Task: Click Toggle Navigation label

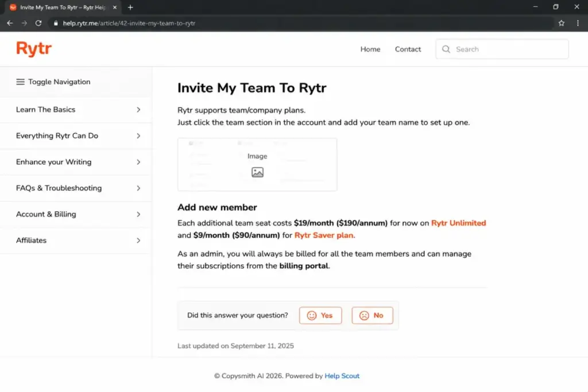Action: pos(59,81)
